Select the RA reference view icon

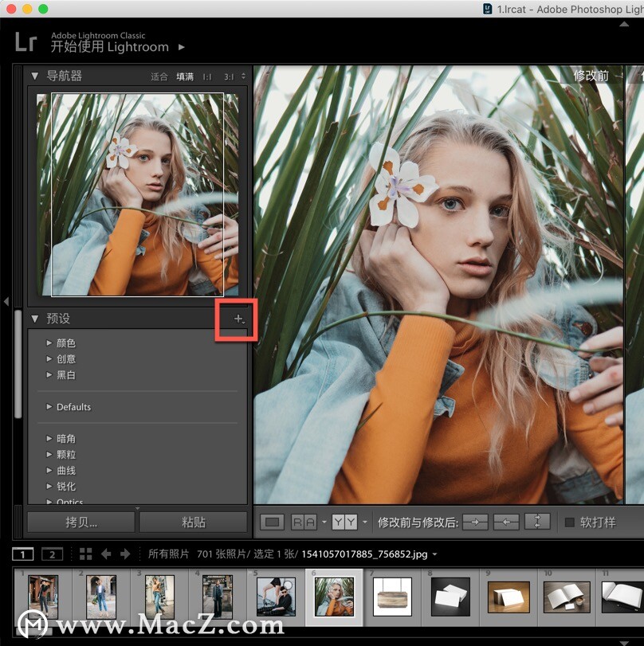coord(304,523)
